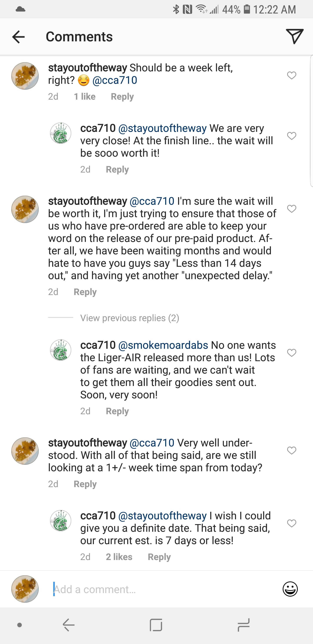
Task: Reply to the 'Should be a week left' comment
Action: (x=122, y=97)
